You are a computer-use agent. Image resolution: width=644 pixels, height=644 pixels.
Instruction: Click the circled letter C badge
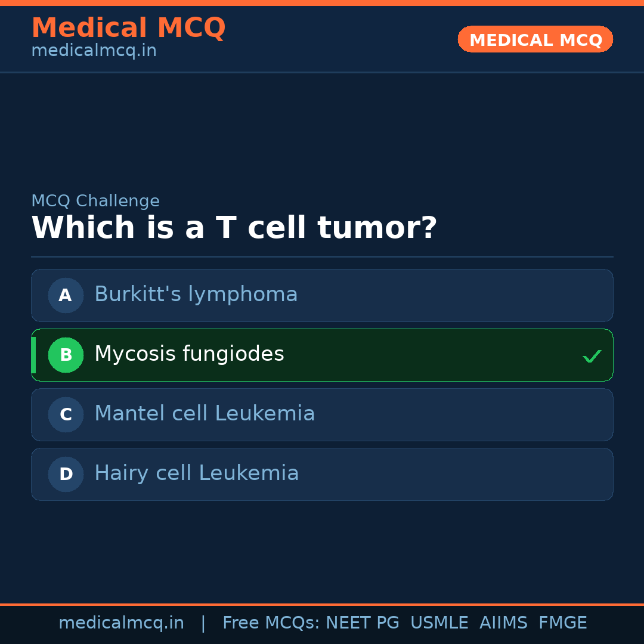coord(66,414)
